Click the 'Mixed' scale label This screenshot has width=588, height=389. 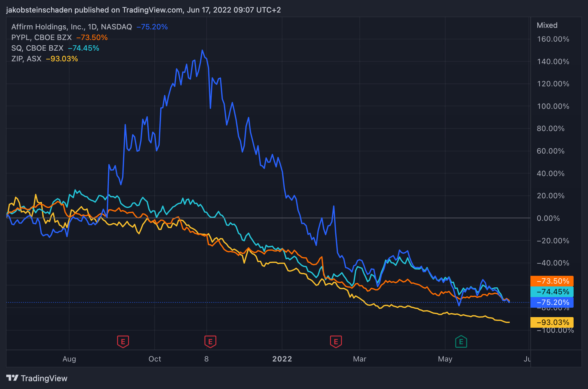(x=547, y=25)
